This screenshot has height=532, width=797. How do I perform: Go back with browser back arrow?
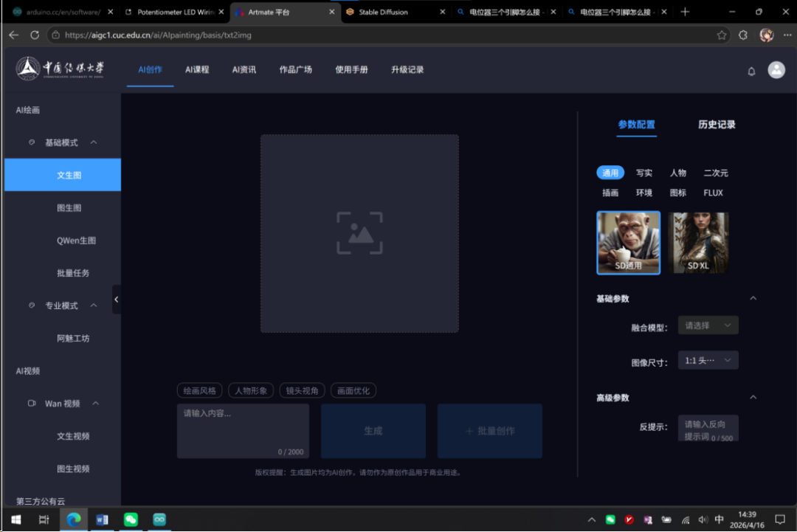pos(14,35)
